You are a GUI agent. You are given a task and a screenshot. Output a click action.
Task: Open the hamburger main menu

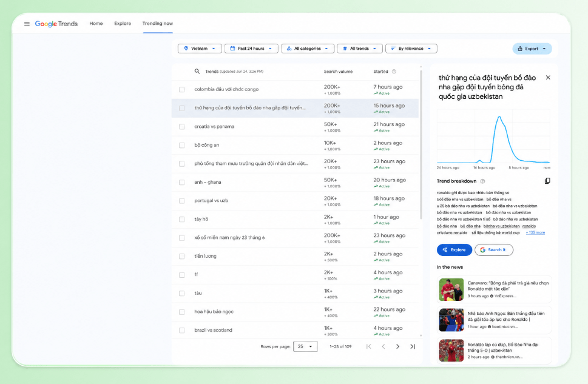(x=27, y=24)
